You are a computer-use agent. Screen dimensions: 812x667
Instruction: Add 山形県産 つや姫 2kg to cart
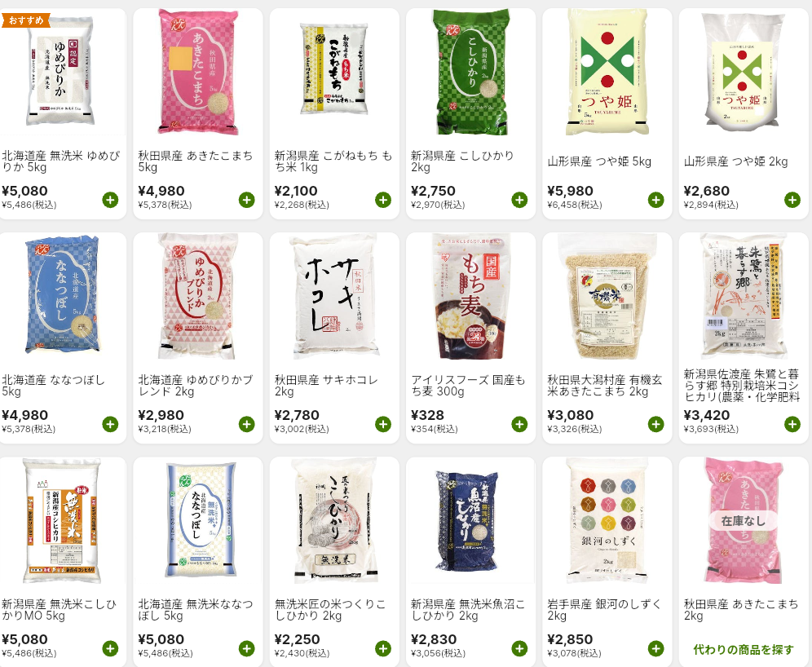[792, 200]
